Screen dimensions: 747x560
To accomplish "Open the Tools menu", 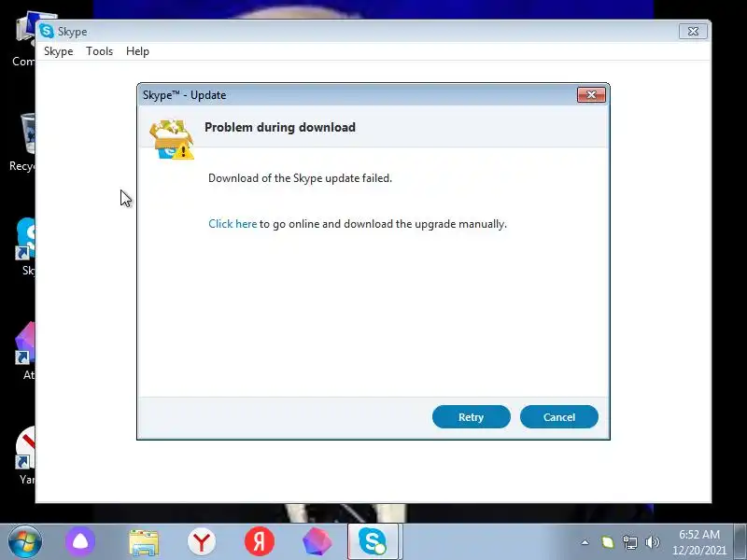I will [x=99, y=51].
